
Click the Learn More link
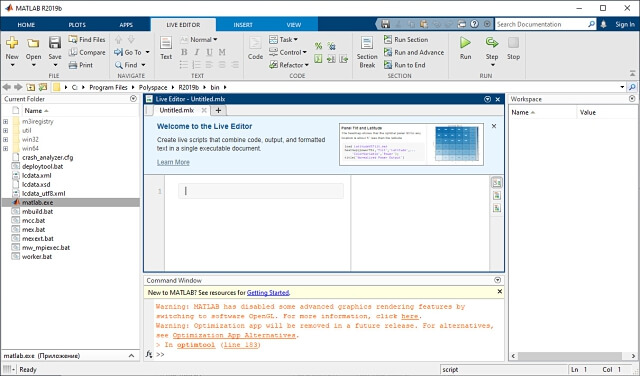(173, 162)
